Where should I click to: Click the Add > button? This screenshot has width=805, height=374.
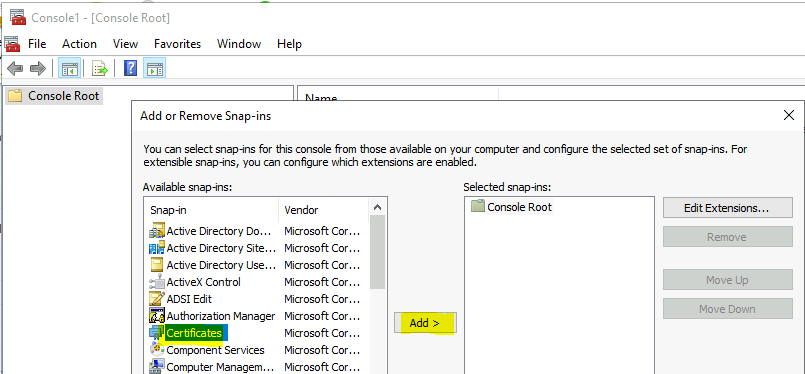click(x=425, y=323)
